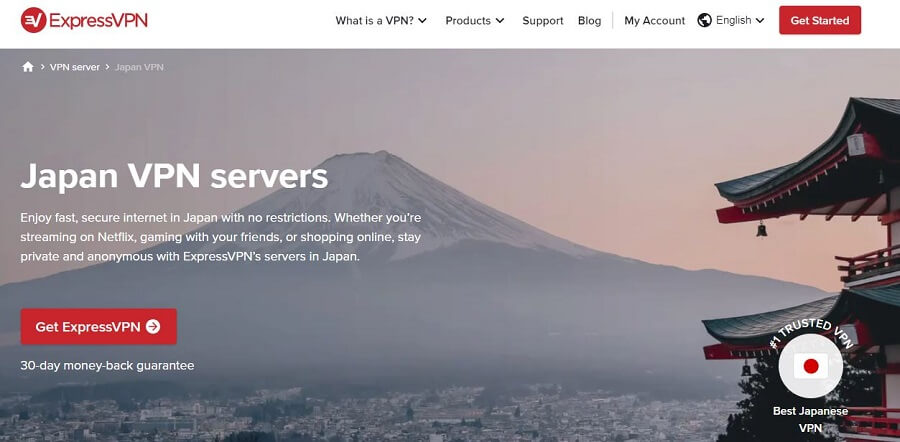
Task: Expand the Products dropdown
Action: 475,21
